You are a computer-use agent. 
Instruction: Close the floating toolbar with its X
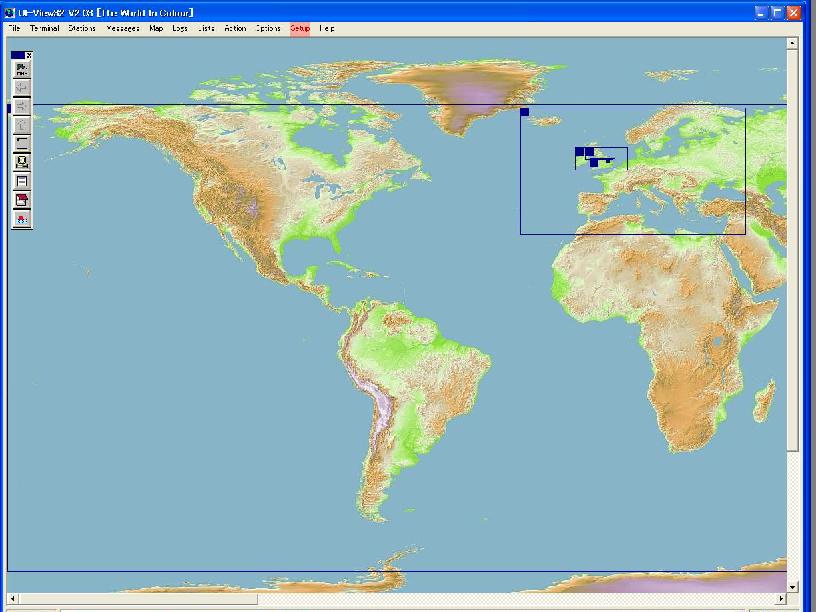tap(29, 55)
